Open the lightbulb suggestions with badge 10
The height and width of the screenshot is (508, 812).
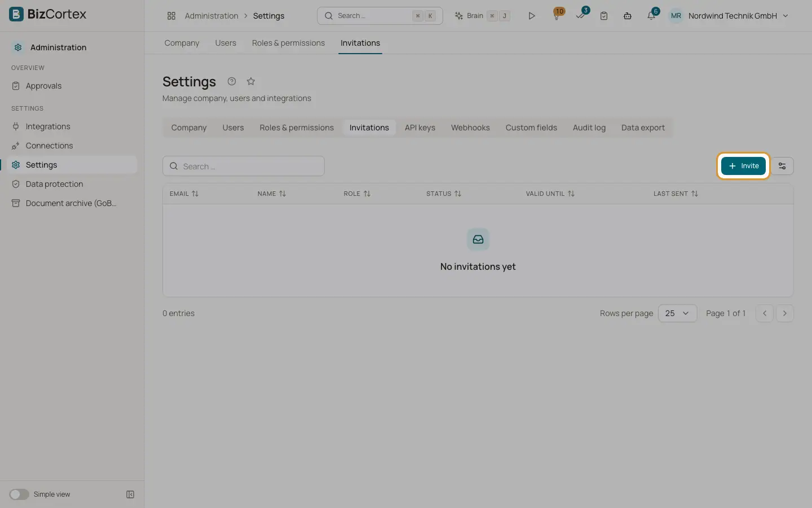[557, 16]
